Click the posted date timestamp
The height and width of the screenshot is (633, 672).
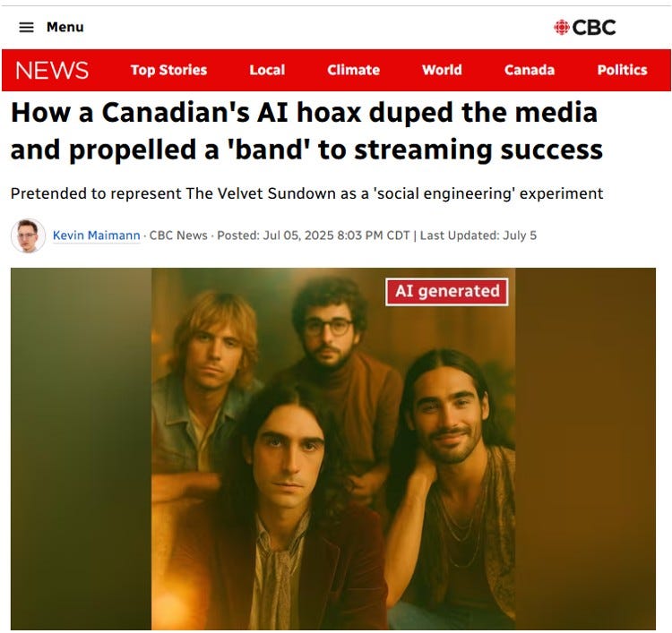click(314, 235)
